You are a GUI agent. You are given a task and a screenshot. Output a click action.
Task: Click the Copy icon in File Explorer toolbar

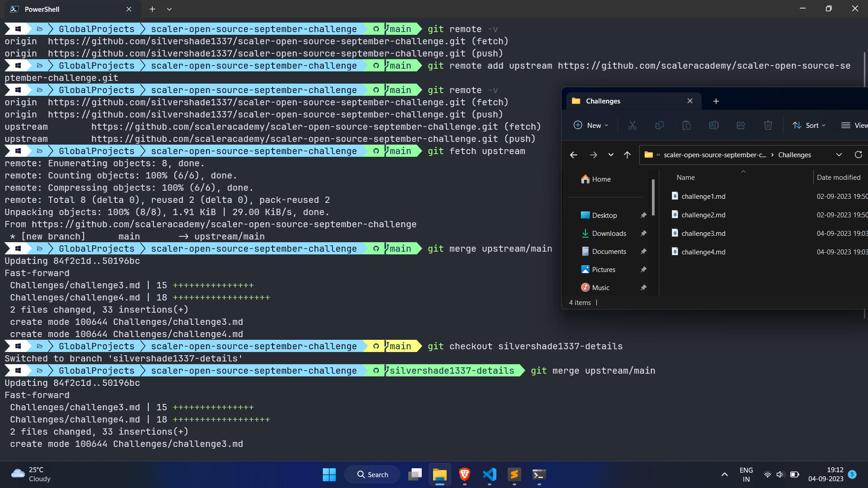click(x=659, y=125)
